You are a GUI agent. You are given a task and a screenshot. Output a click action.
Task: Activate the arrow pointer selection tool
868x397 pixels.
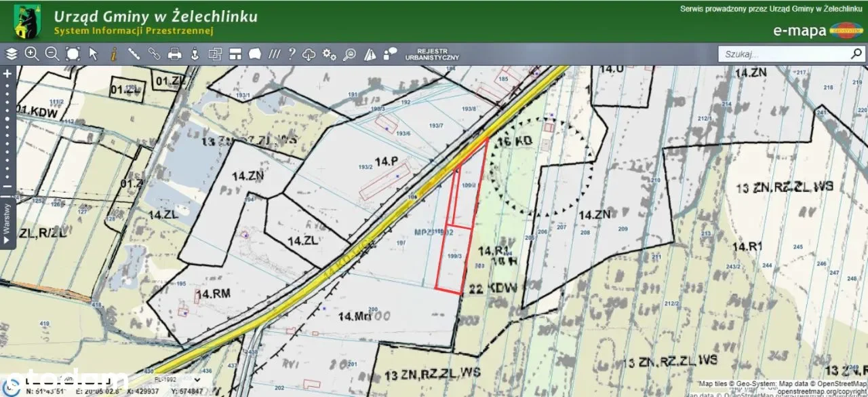94,54
